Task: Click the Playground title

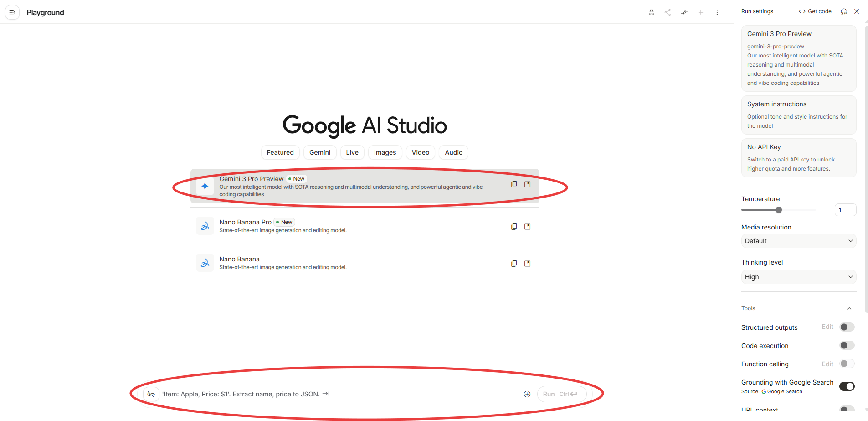Action: [x=45, y=12]
